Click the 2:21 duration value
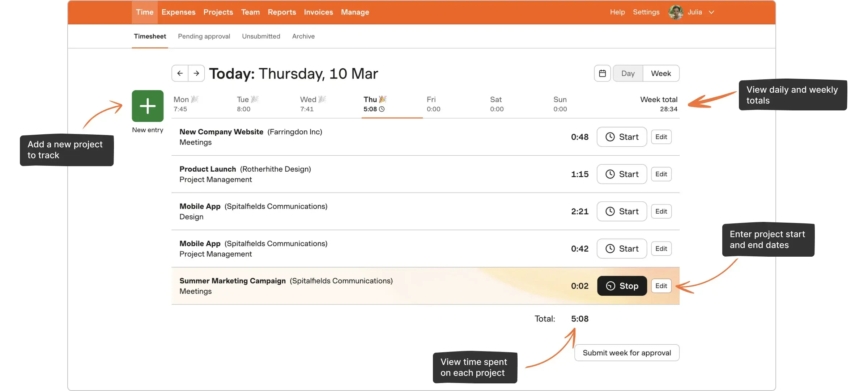This screenshot has height=391, width=868. [580, 211]
